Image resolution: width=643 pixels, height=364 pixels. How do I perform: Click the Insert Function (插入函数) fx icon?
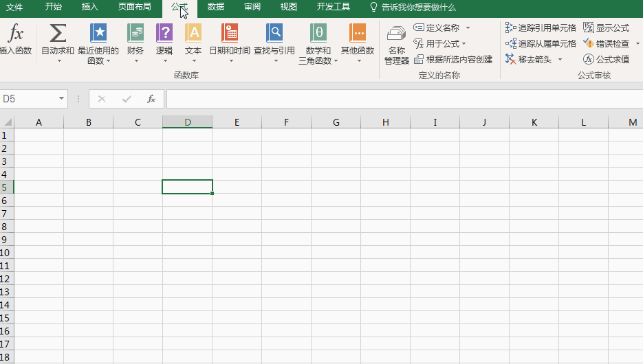[16, 33]
